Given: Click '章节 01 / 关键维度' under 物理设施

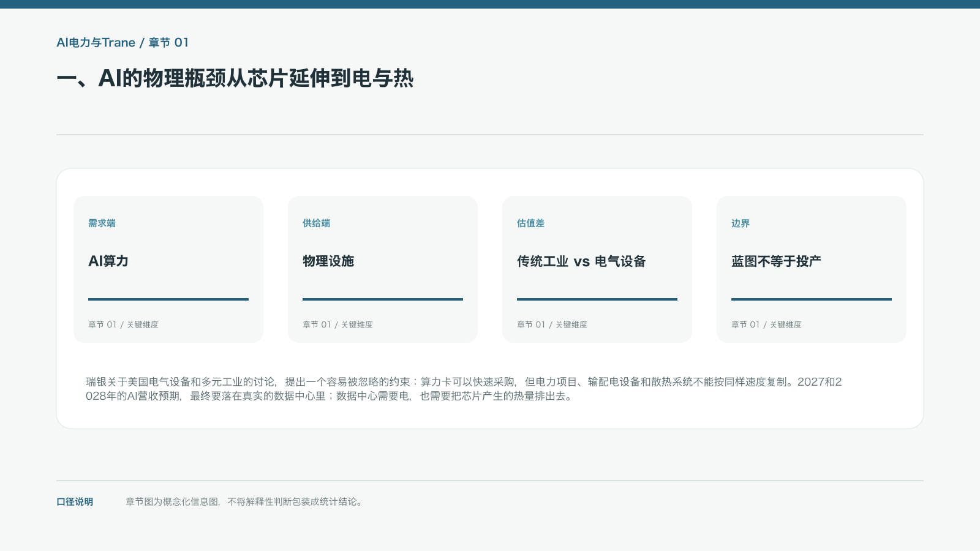Looking at the screenshot, I should [x=337, y=324].
